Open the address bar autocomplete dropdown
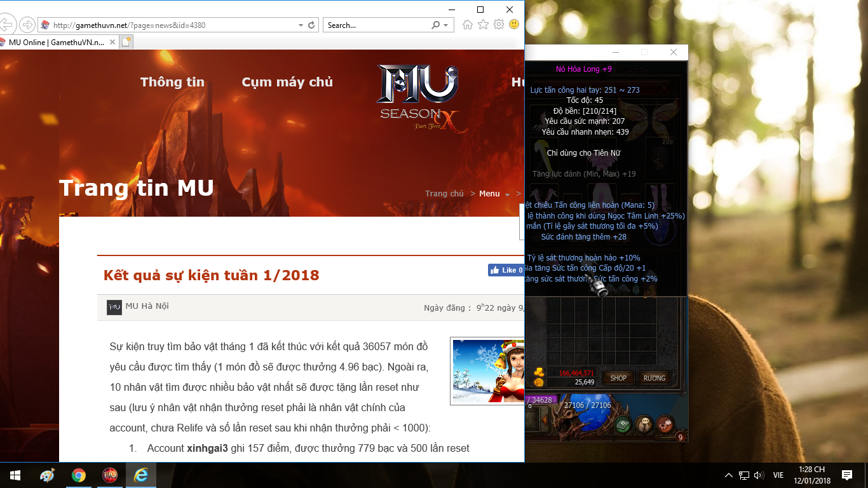The height and width of the screenshot is (488, 868). [x=301, y=25]
